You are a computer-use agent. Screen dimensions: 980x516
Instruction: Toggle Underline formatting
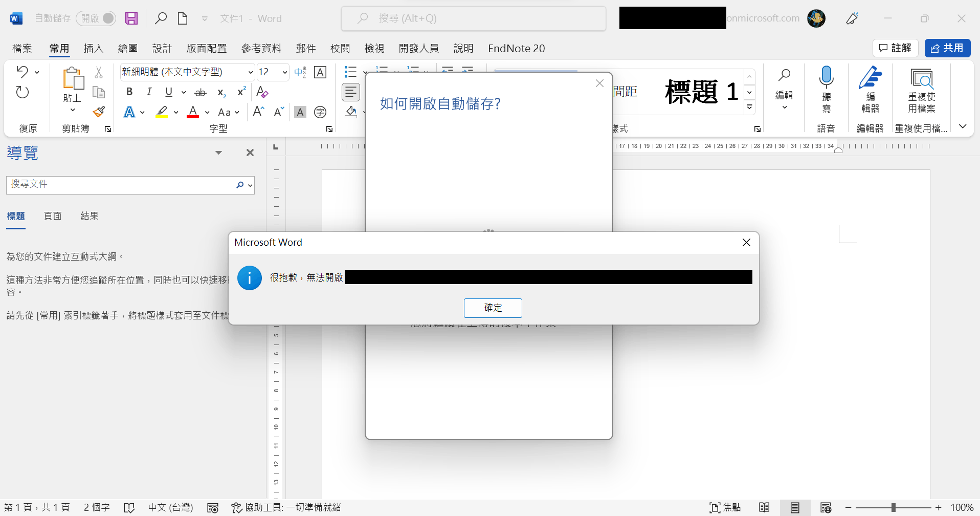(x=169, y=92)
